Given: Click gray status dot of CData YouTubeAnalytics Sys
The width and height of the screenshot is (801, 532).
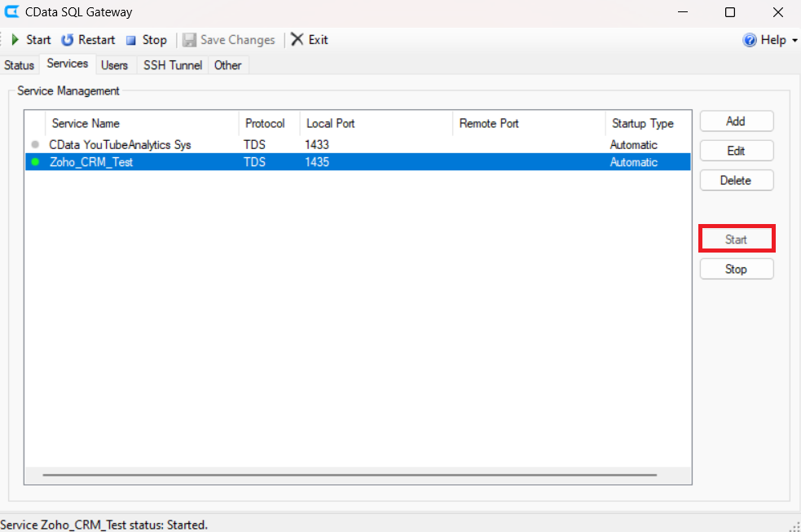Looking at the screenshot, I should click(x=35, y=144).
